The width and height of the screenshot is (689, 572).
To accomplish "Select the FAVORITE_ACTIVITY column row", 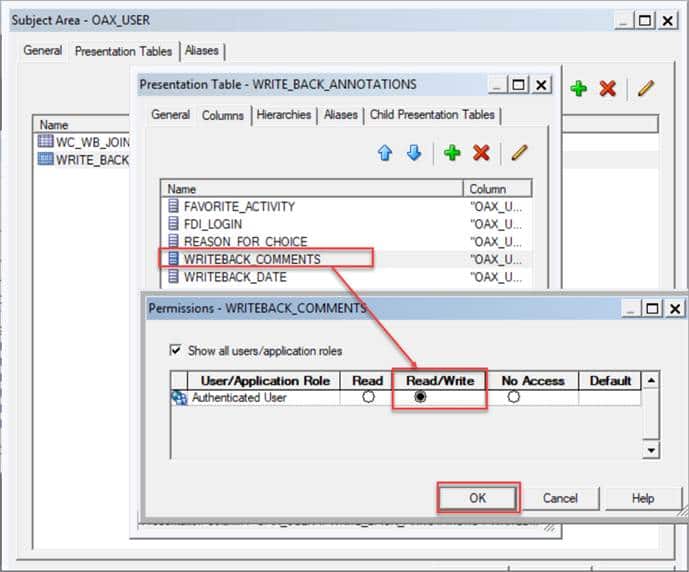I will pyautogui.click(x=346, y=206).
